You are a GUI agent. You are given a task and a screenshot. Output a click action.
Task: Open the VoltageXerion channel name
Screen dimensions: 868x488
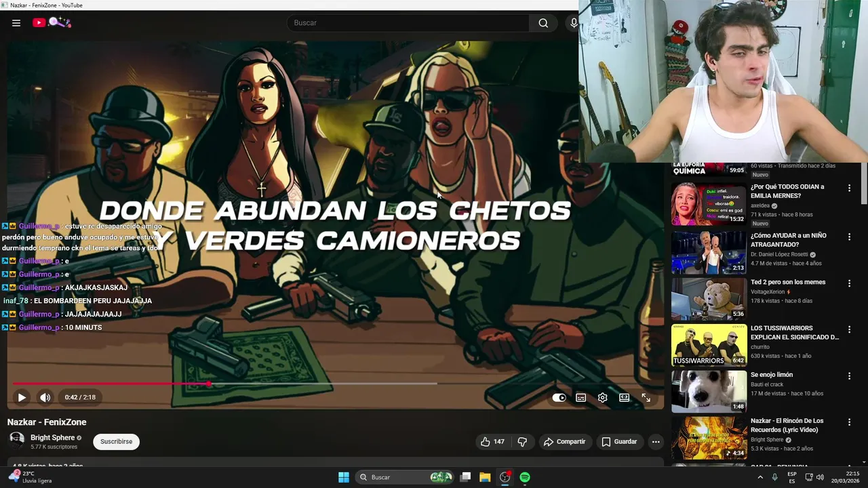pyautogui.click(x=767, y=291)
